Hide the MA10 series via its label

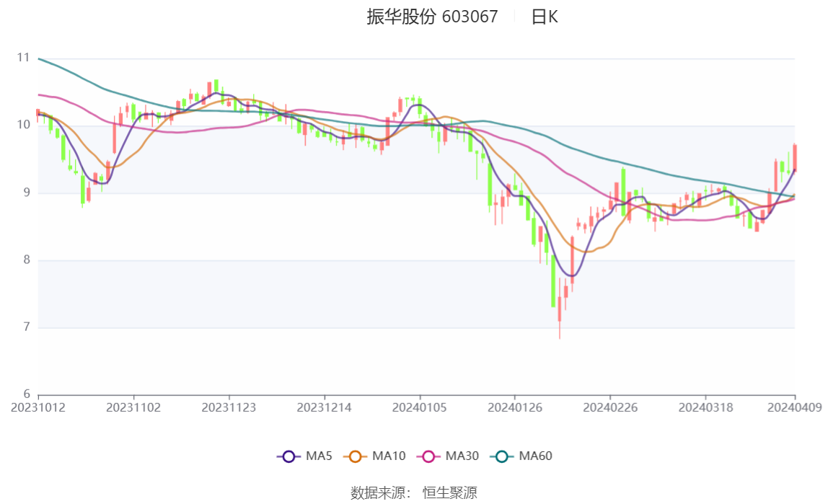pos(389,456)
